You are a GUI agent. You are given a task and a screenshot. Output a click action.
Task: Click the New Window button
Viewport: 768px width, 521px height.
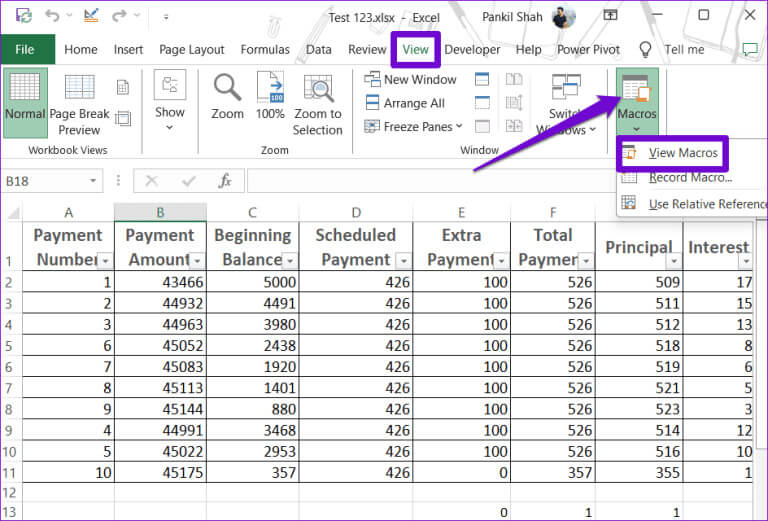[x=410, y=79]
